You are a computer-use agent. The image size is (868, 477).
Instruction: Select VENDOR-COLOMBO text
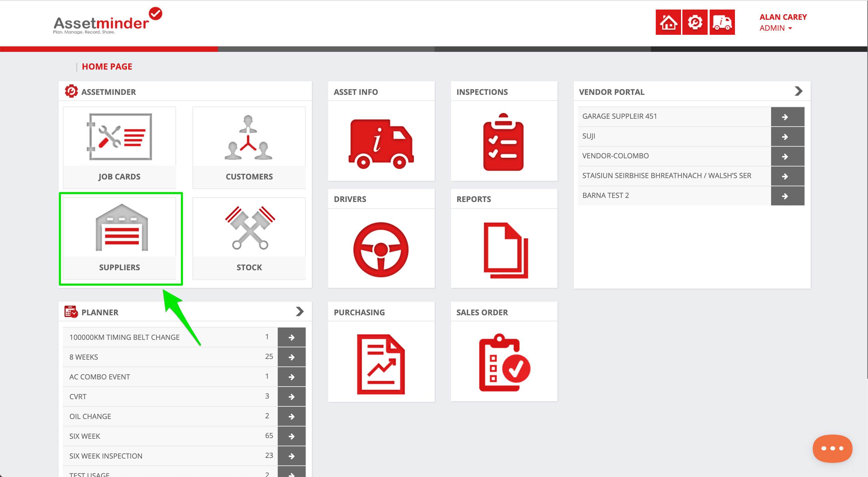click(615, 156)
